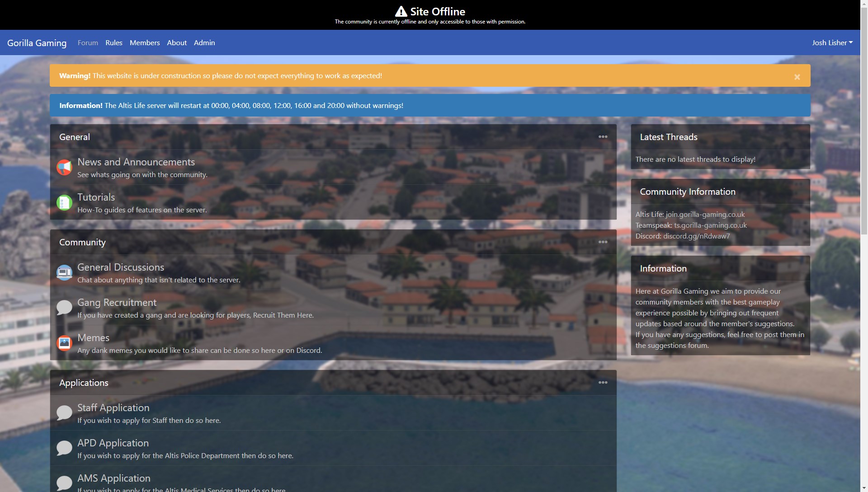Click the General Discussions computer icon
868x492 pixels.
click(x=64, y=273)
